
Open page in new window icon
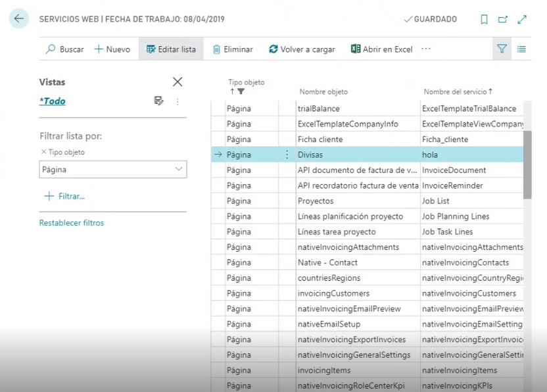coord(503,20)
